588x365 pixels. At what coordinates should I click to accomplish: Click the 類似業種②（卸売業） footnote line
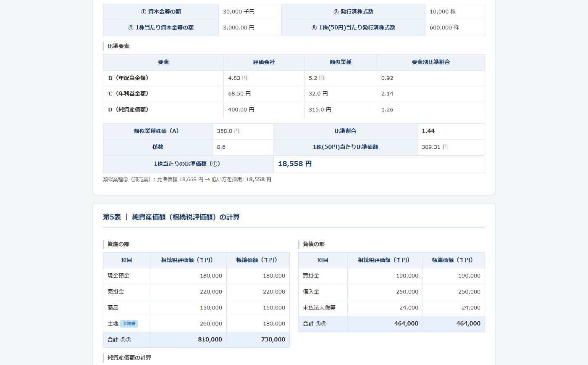[x=187, y=180]
